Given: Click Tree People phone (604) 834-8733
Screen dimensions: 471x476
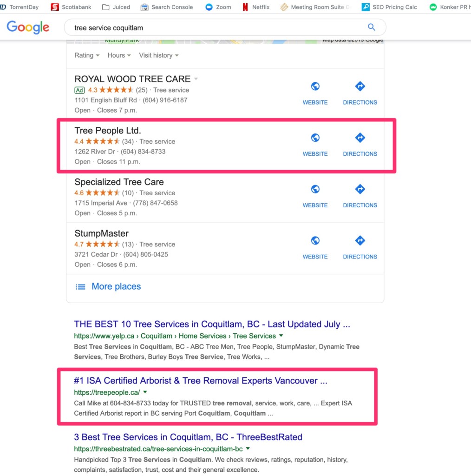Looking at the screenshot, I should tap(143, 152).
